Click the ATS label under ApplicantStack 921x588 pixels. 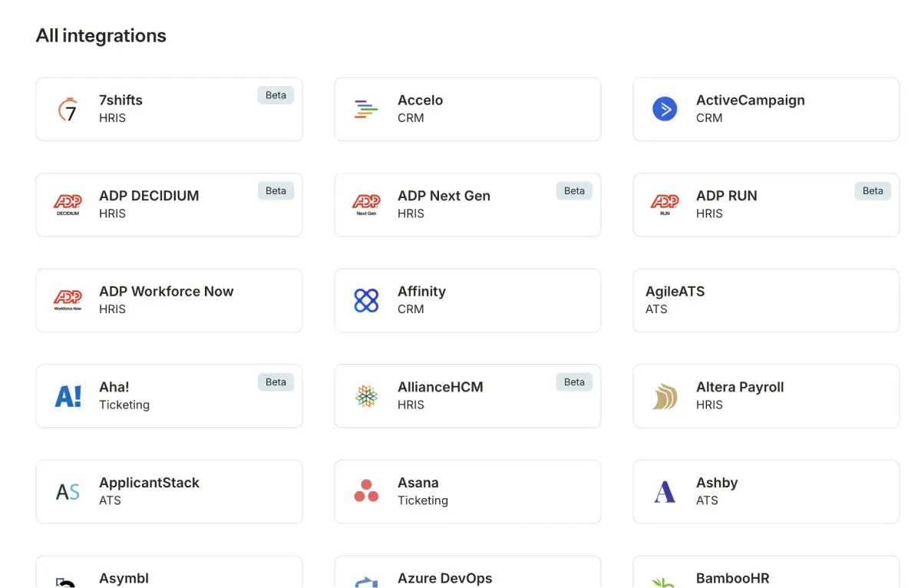click(x=110, y=500)
